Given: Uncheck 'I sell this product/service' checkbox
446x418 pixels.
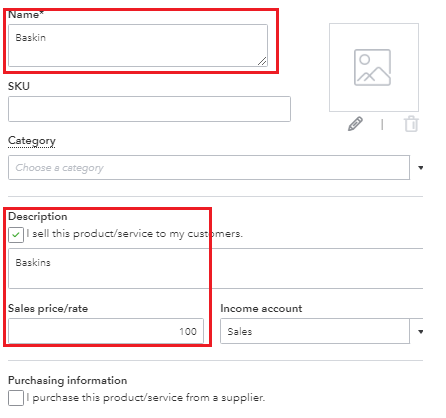Looking at the screenshot, I should (x=16, y=235).
